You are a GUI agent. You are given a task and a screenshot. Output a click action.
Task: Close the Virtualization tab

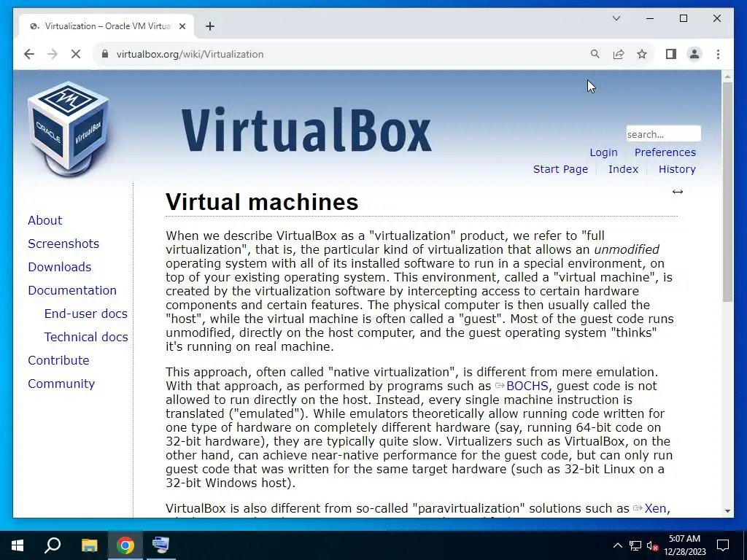(182, 26)
